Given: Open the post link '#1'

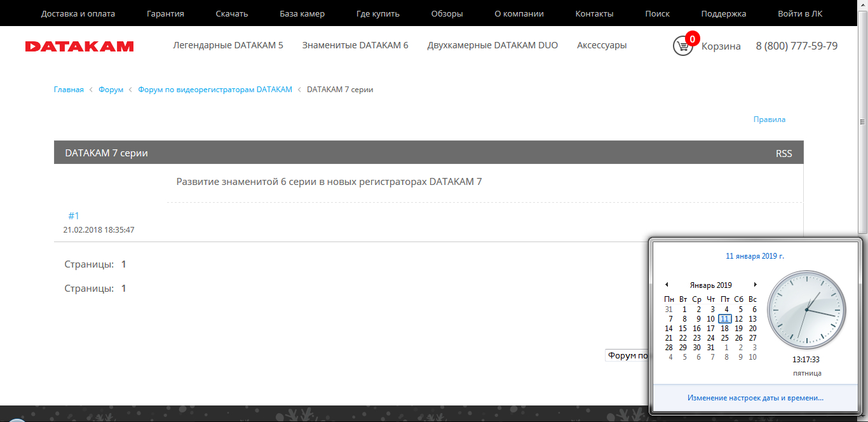Looking at the screenshot, I should click(x=74, y=216).
